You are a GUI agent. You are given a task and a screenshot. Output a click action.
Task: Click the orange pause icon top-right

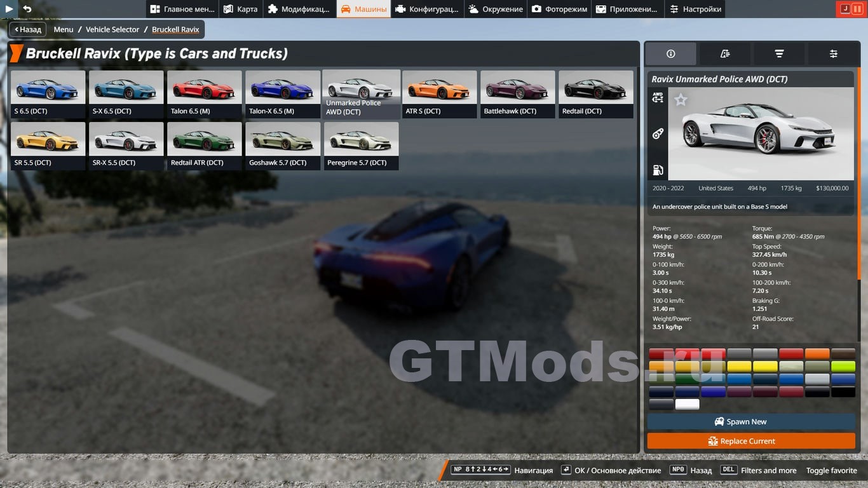tap(857, 9)
